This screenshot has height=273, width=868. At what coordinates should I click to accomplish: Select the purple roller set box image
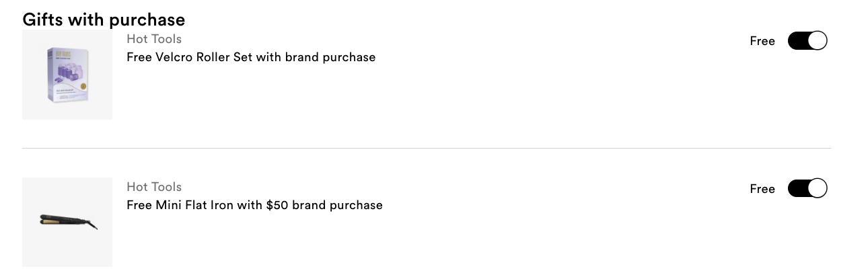point(66,75)
